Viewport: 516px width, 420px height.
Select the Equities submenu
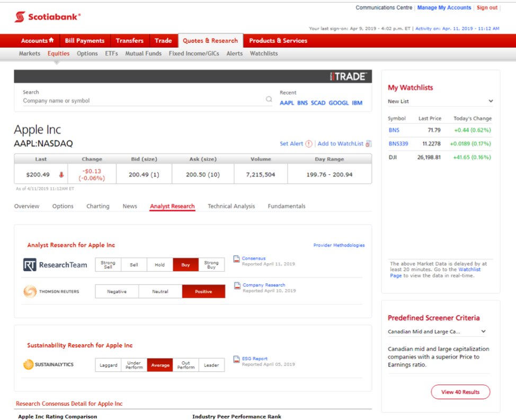click(x=59, y=53)
